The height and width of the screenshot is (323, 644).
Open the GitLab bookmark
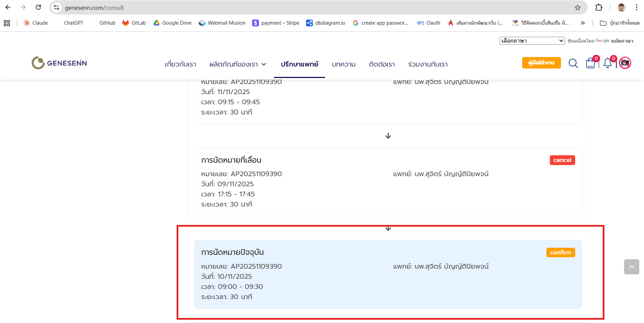134,23
